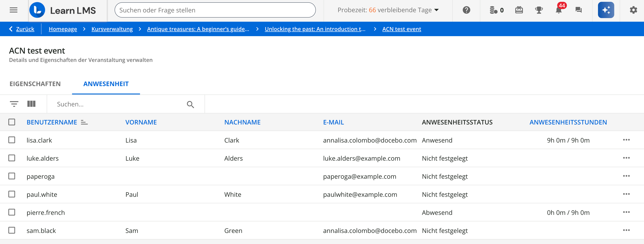Open the notifications bell icon
Image resolution: width=644 pixels, height=244 pixels.
[x=559, y=10]
